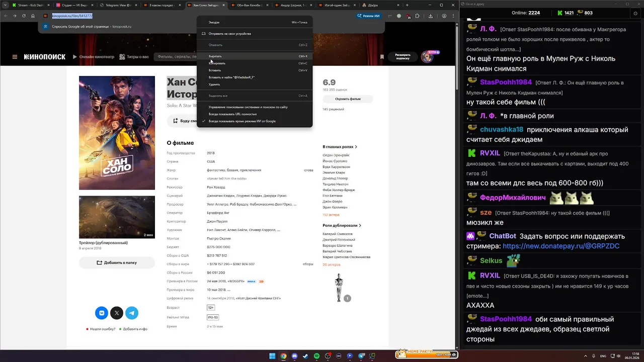The height and width of the screenshot is (362, 644).
Task: Share the film via VK icon
Action: (102, 313)
